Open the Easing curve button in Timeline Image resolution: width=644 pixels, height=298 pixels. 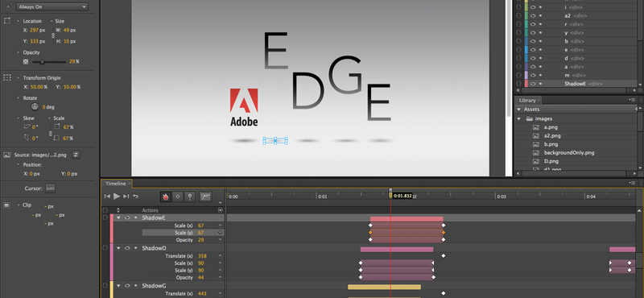[x=205, y=197]
